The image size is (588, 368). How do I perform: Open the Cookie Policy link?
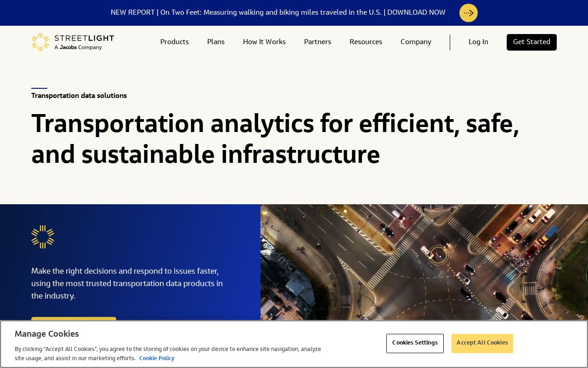157,358
